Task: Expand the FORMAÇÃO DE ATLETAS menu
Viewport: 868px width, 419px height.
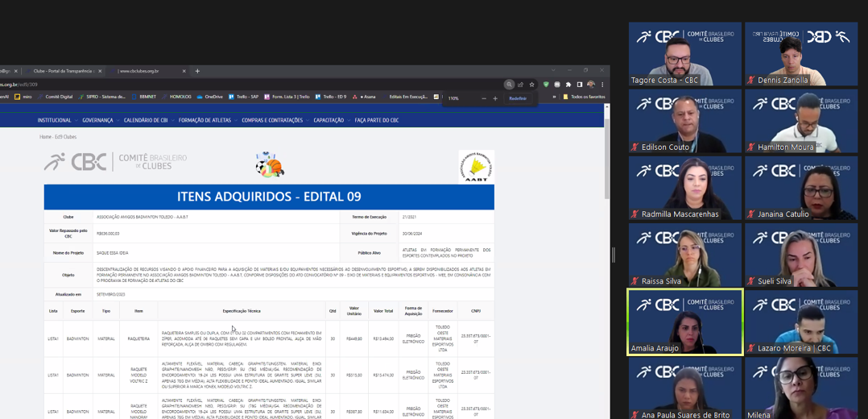Action: point(207,120)
